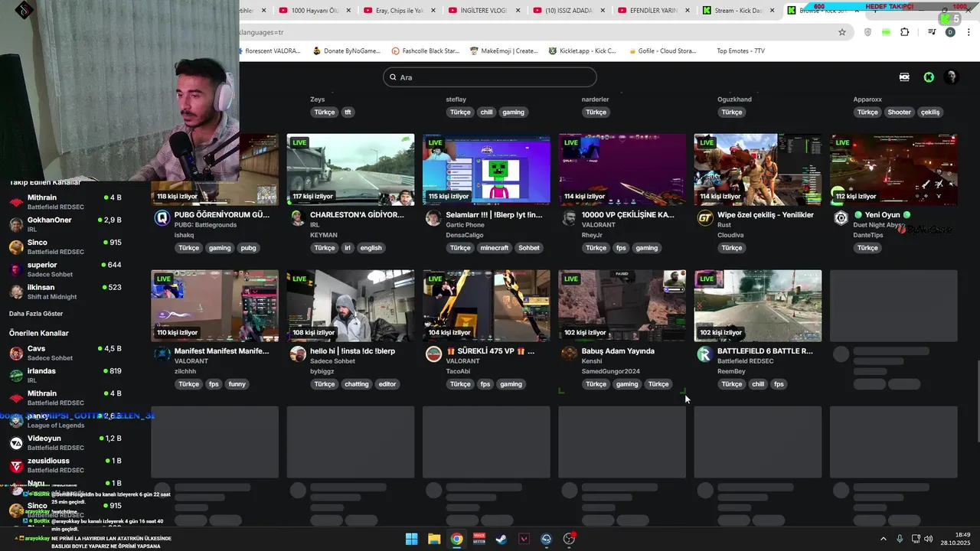Image resolution: width=980 pixels, height=551 pixels.
Task: Open the Yeni Oyun stream thumbnail
Action: pyautogui.click(x=893, y=170)
